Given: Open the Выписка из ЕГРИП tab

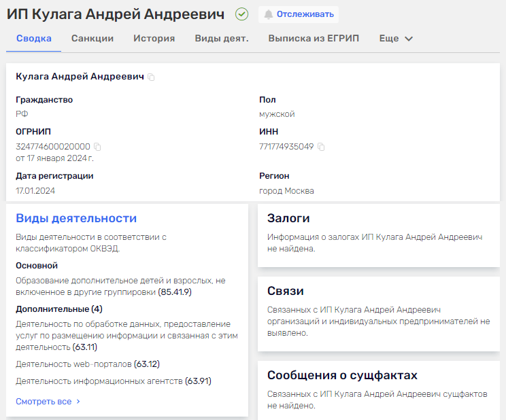Looking at the screenshot, I should (x=314, y=39).
